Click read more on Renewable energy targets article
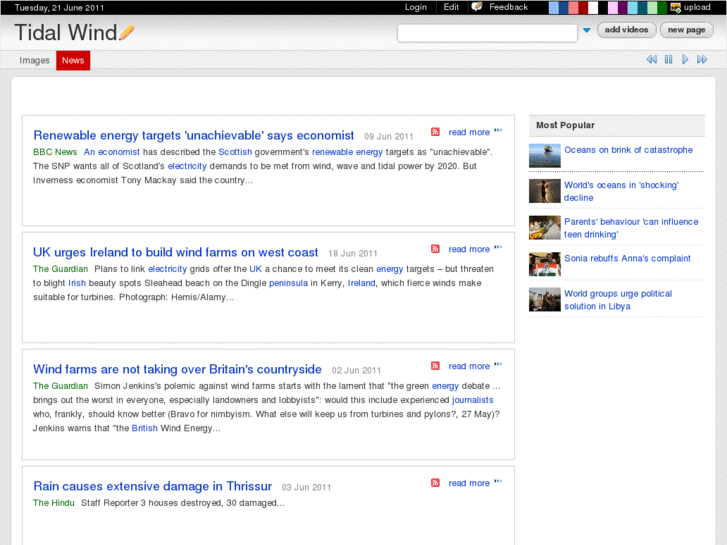The height and width of the screenshot is (545, 727). (469, 132)
